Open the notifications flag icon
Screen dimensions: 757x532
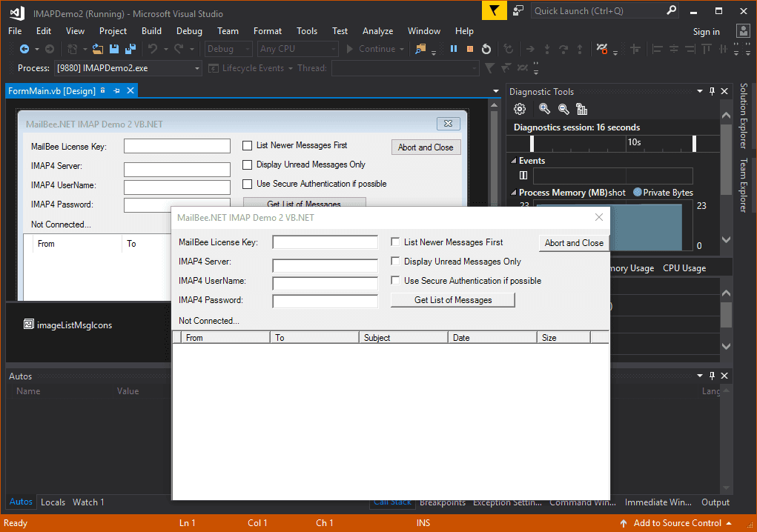pyautogui.click(x=495, y=10)
